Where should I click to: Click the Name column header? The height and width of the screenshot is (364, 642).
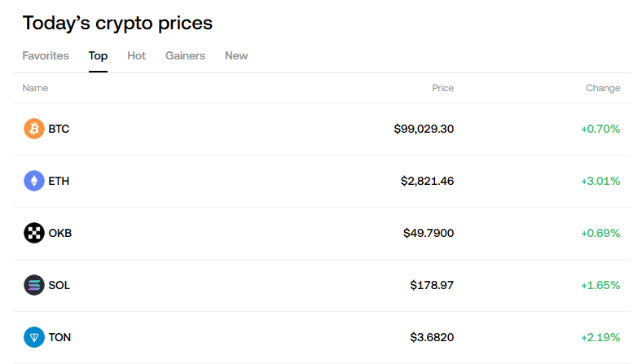pyautogui.click(x=35, y=88)
